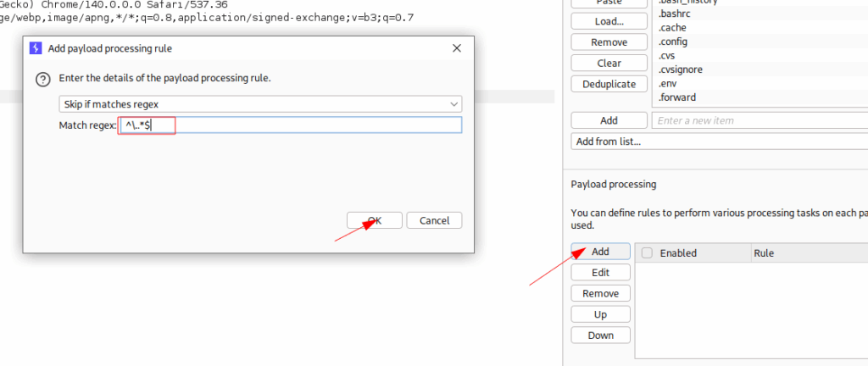Confirm the rule with the OK button
The height and width of the screenshot is (366, 868).
pos(374,220)
